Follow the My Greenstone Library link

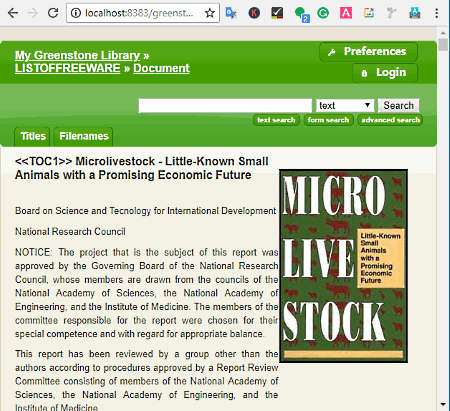[x=77, y=55]
